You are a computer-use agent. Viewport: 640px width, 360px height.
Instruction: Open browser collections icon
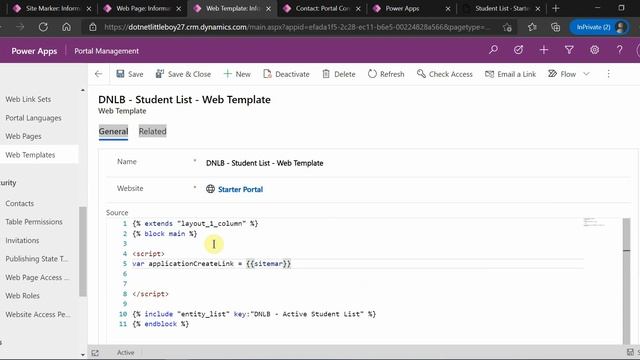[556, 27]
